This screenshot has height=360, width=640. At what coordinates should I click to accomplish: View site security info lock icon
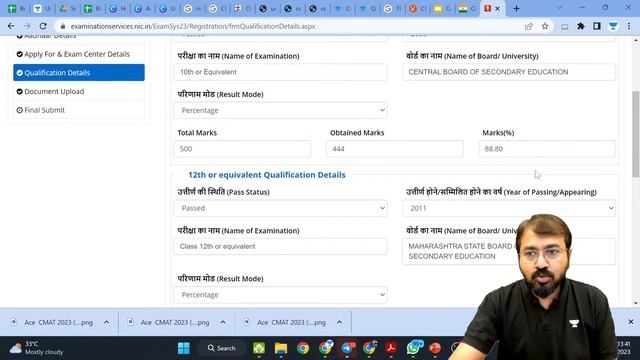pos(62,26)
